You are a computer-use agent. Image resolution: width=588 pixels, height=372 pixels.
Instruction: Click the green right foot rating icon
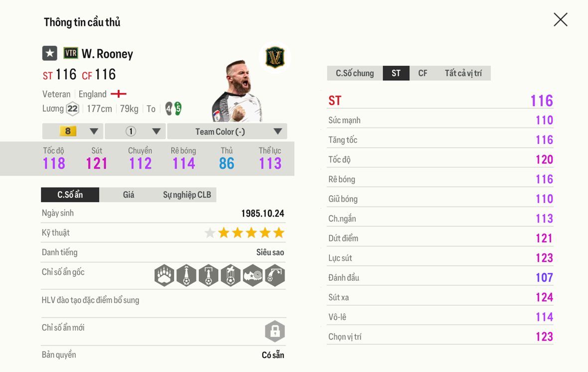tap(178, 108)
